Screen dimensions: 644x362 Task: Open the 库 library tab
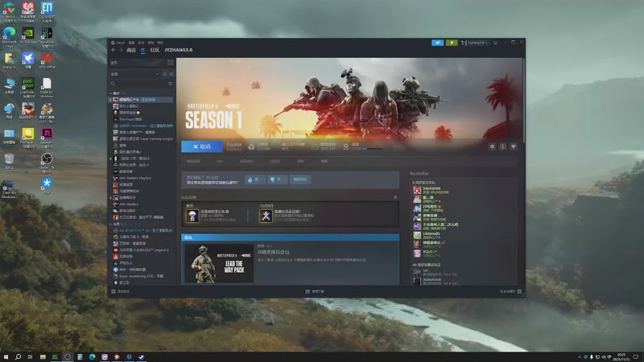143,50
